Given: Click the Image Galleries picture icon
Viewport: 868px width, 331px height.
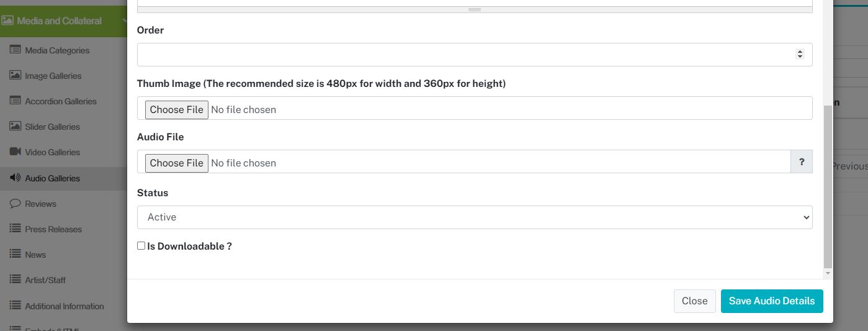Looking at the screenshot, I should pyautogui.click(x=15, y=75).
